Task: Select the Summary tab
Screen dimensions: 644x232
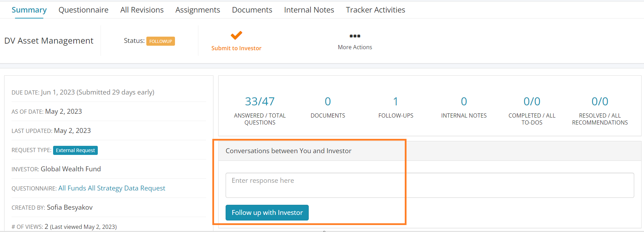Action: click(29, 10)
